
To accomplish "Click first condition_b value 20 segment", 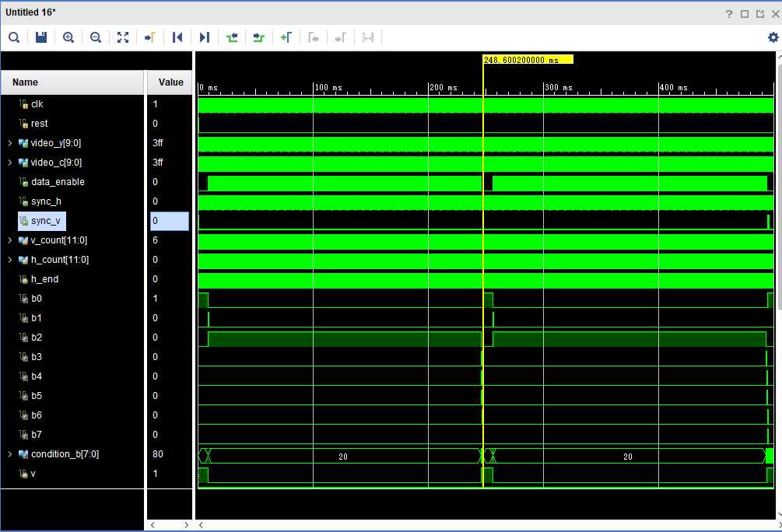I will click(x=343, y=457).
